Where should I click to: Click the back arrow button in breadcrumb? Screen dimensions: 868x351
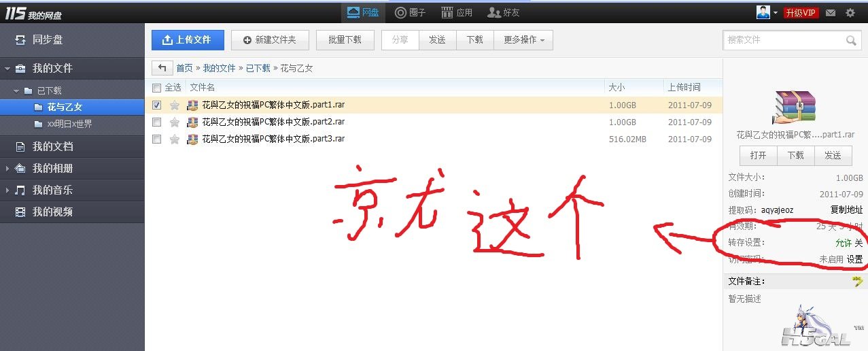click(x=162, y=68)
